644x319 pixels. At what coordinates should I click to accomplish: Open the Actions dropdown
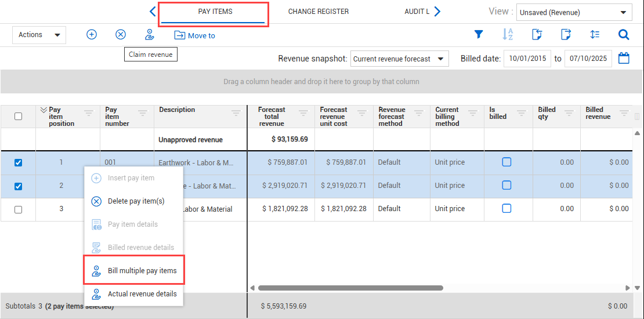point(39,35)
